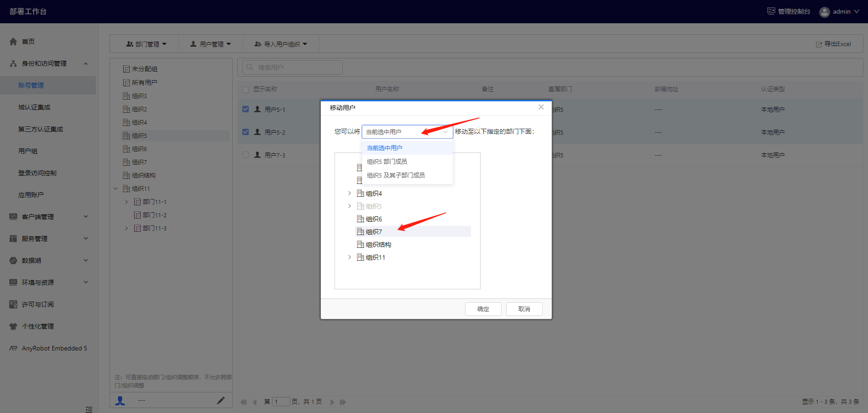Click the 组织6 building icon in the dialog tree
The width and height of the screenshot is (868, 413).
tap(360, 219)
